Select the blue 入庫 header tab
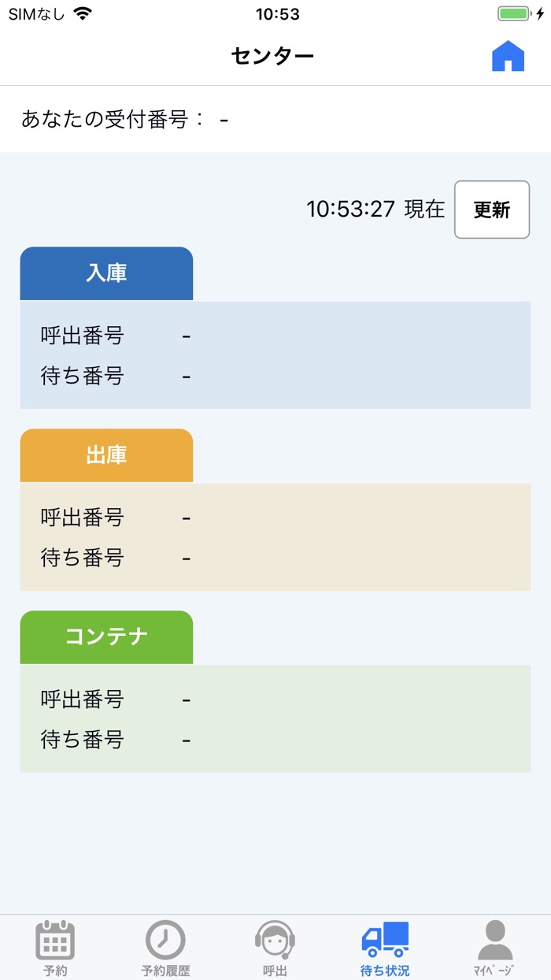 (x=106, y=273)
